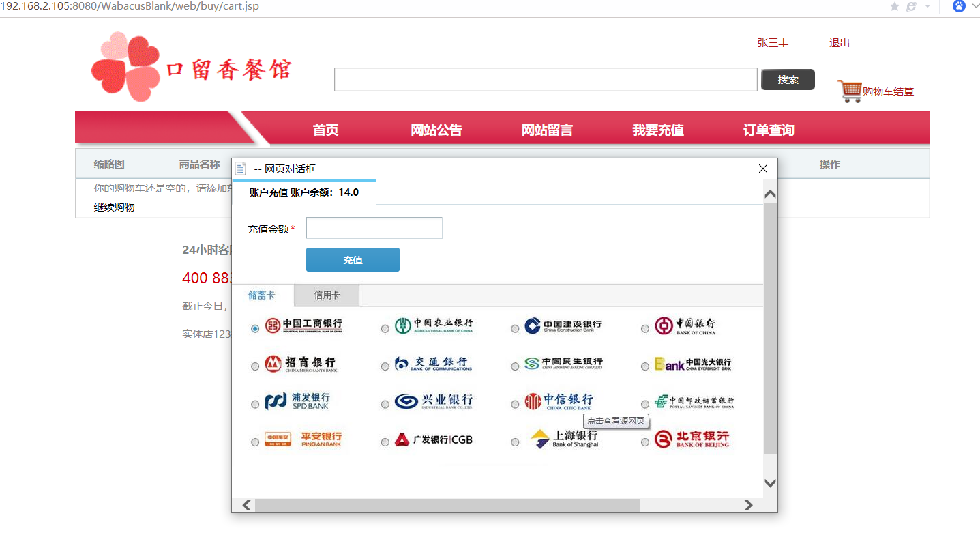Image resolution: width=980 pixels, height=550 pixels.
Task: Select the 中国民生银行 radio button
Action: (515, 366)
